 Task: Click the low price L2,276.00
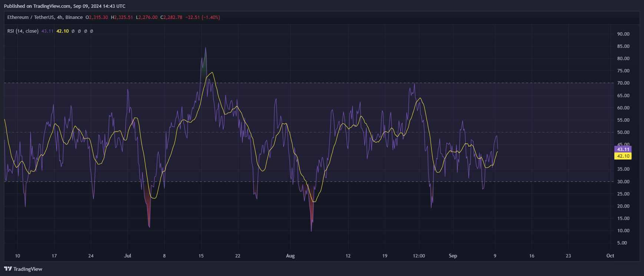147,17
